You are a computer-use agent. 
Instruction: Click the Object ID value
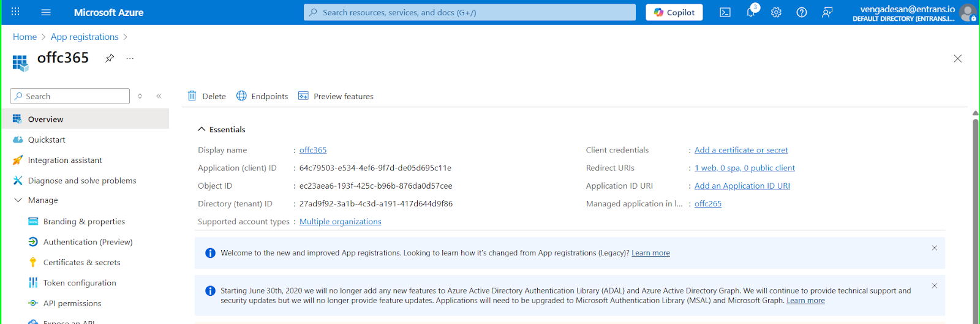click(x=376, y=186)
